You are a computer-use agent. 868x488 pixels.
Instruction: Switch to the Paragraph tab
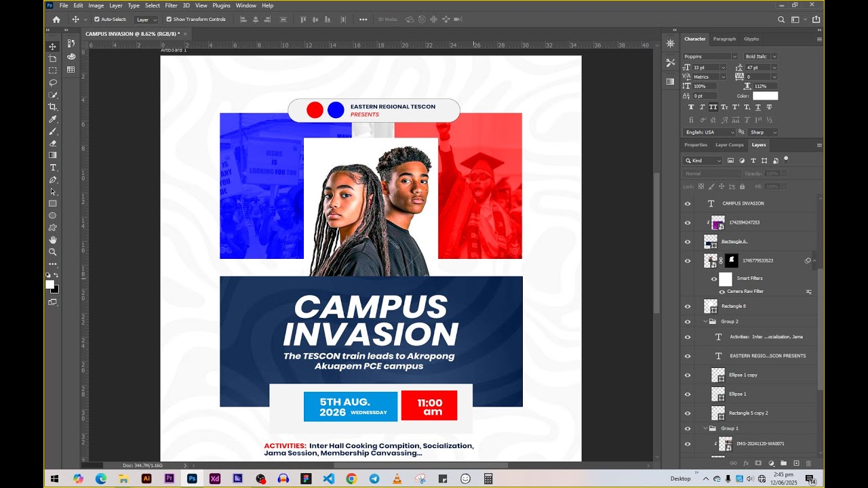pos(724,39)
